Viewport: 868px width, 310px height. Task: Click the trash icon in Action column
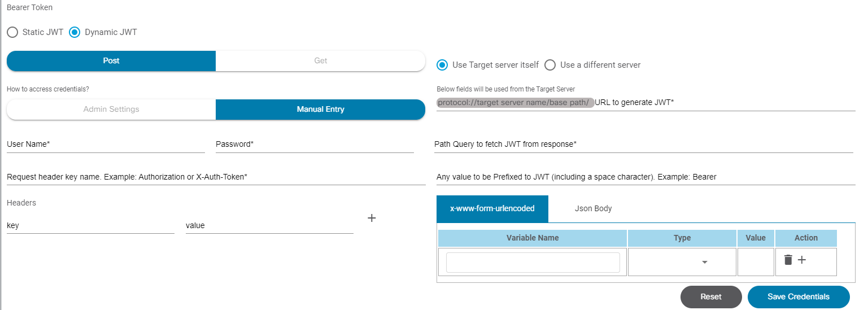pos(788,260)
